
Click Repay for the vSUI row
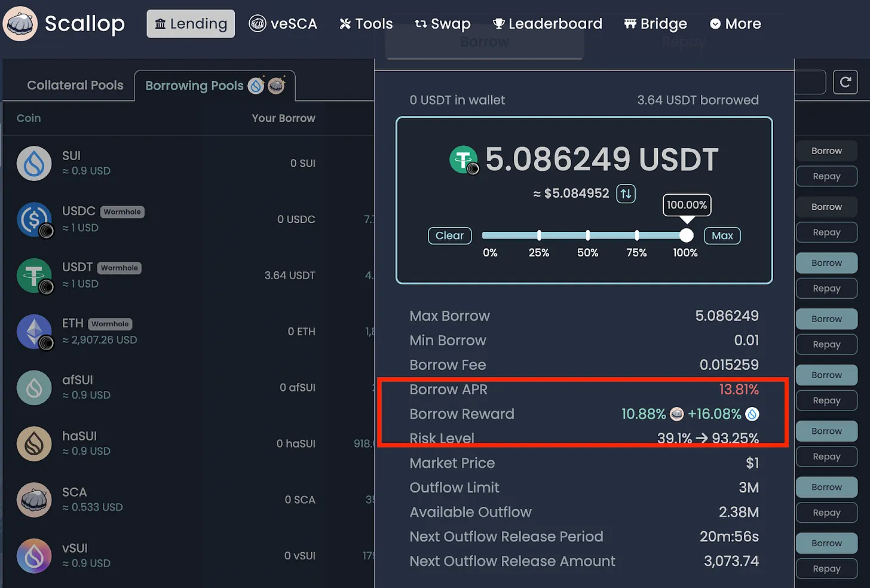(x=826, y=569)
